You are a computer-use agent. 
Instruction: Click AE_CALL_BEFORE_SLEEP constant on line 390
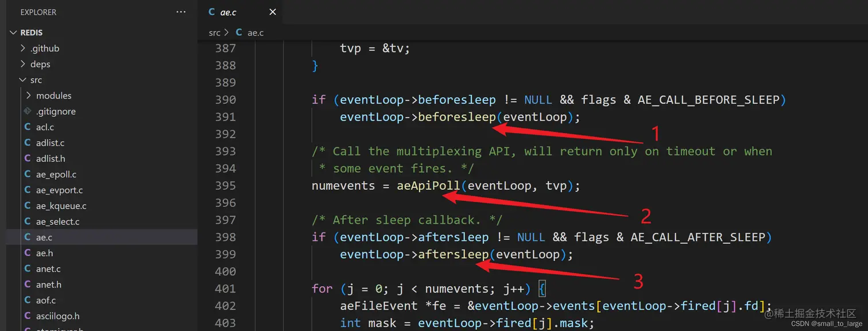click(708, 100)
